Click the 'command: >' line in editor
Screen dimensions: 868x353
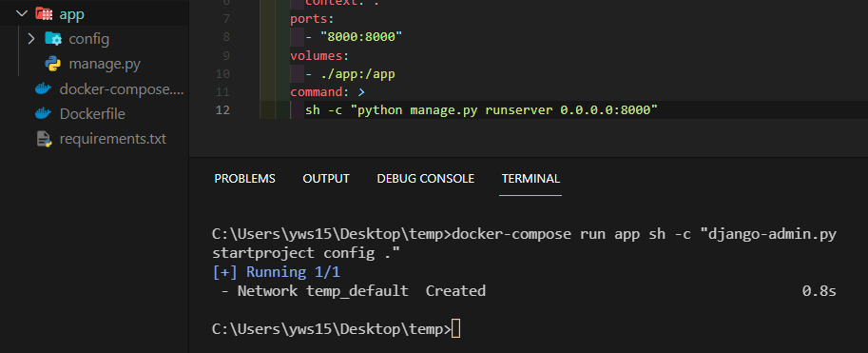click(x=328, y=92)
